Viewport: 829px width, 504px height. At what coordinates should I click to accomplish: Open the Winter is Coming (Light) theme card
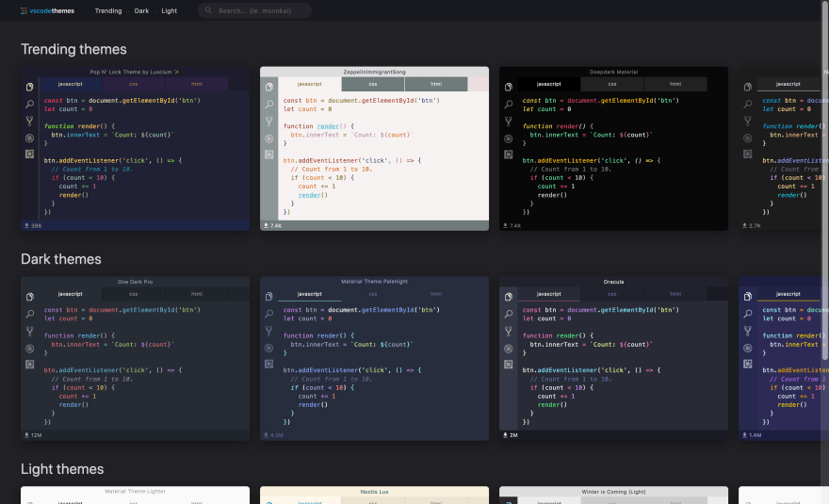tap(613, 495)
